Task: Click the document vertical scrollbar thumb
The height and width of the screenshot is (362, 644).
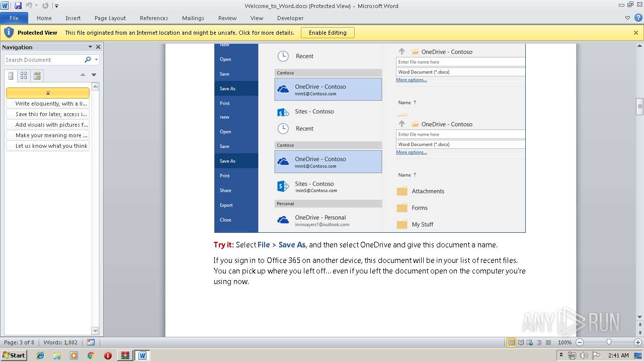Action: pos(640,106)
